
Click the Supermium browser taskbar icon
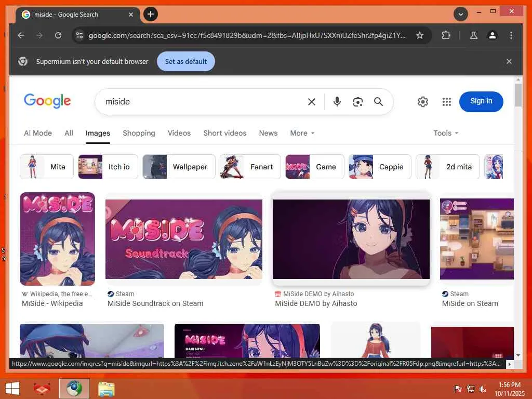[74, 389]
